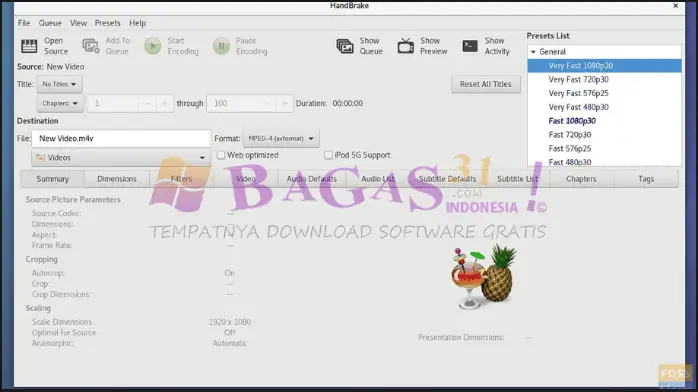
Task: Switch to the Video tab
Action: tap(246, 179)
